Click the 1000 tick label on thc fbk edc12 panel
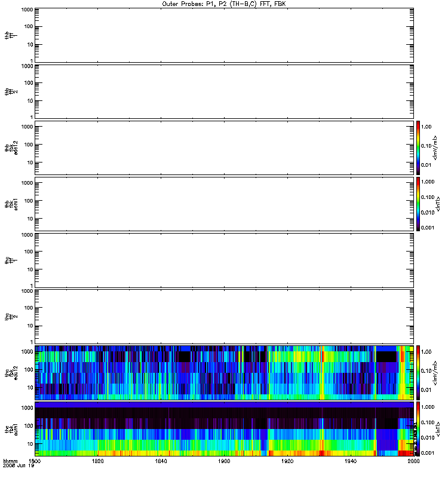This screenshot has height=478, width=448. pos(27,351)
